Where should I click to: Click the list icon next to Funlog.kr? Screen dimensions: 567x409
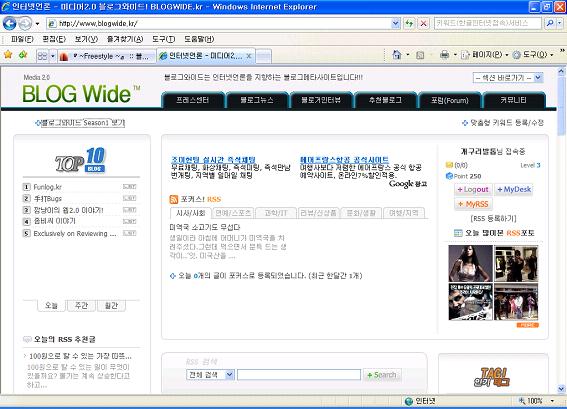[129, 187]
